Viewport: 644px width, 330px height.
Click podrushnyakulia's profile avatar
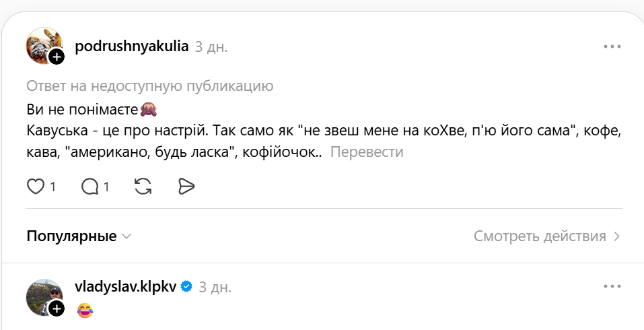click(x=42, y=44)
